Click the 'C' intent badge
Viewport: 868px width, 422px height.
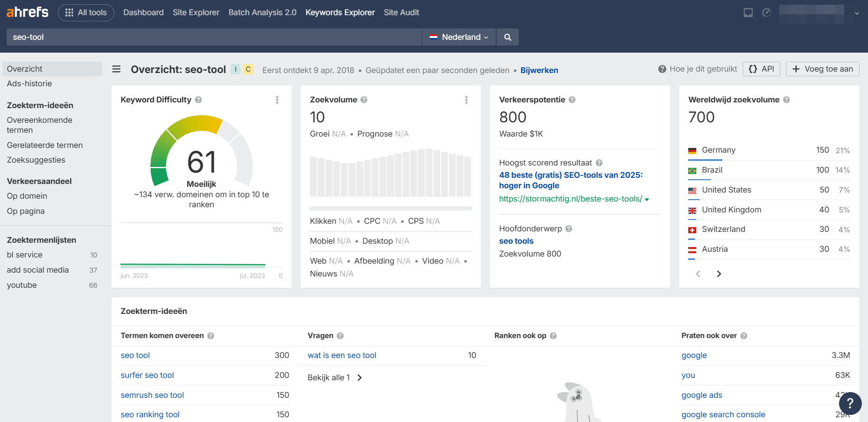tap(248, 69)
